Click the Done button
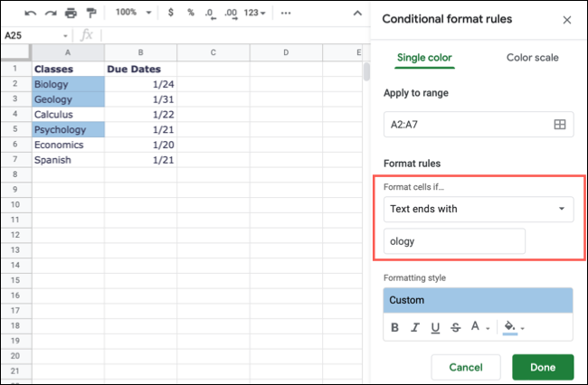 542,366
